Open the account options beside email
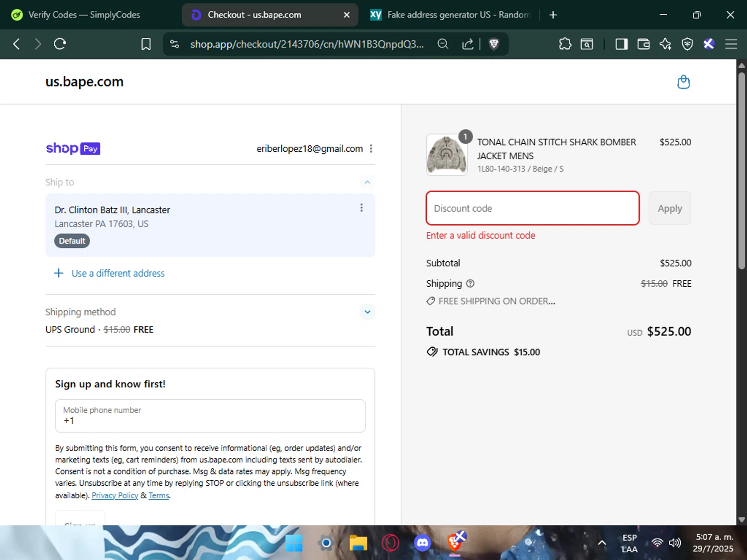 coord(371,148)
